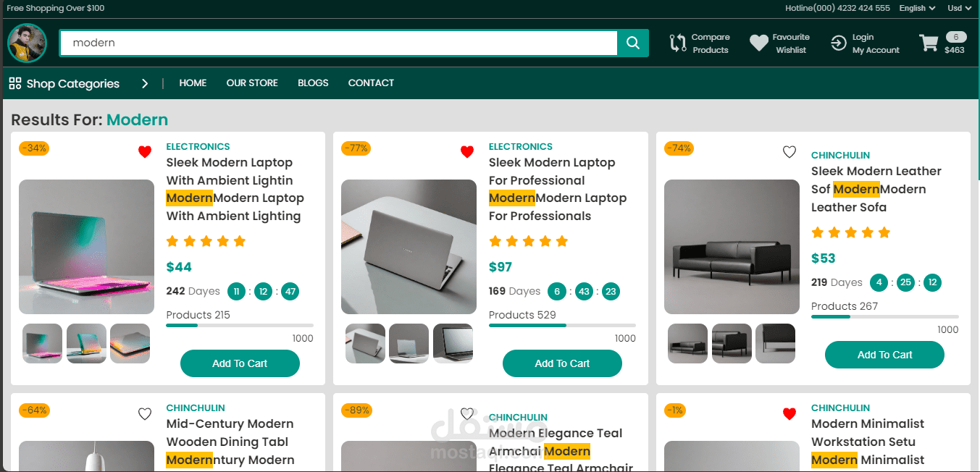
Task: Click the Shop Categories grid icon
Action: [x=14, y=83]
